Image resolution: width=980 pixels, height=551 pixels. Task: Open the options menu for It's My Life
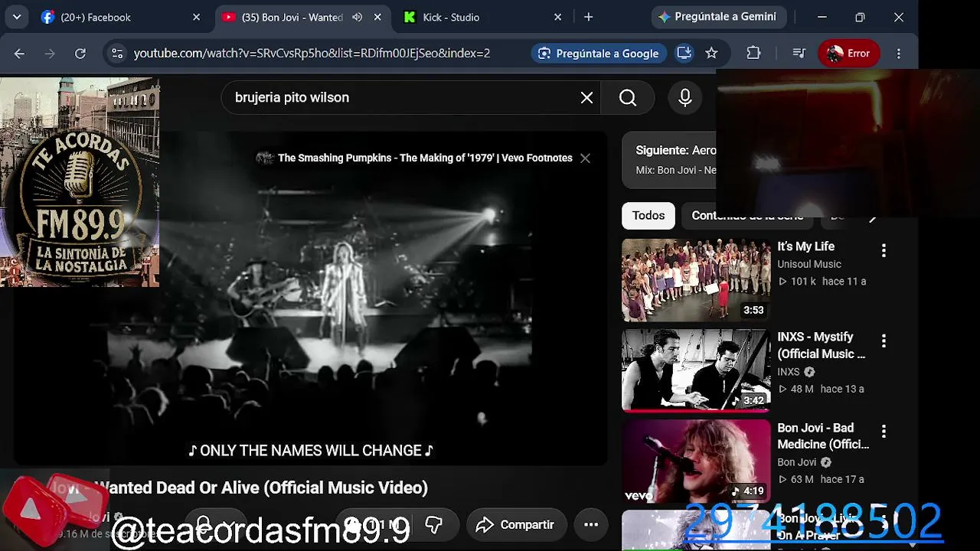click(x=884, y=250)
